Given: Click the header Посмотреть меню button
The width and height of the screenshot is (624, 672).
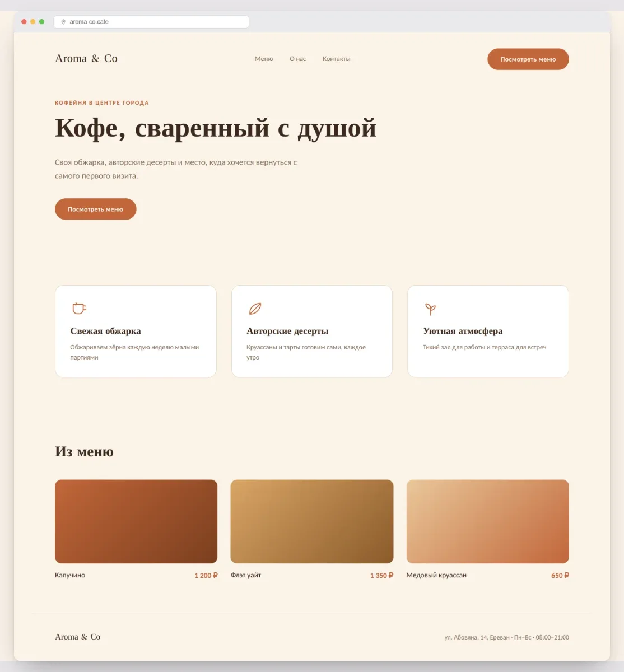Looking at the screenshot, I should pyautogui.click(x=528, y=59).
